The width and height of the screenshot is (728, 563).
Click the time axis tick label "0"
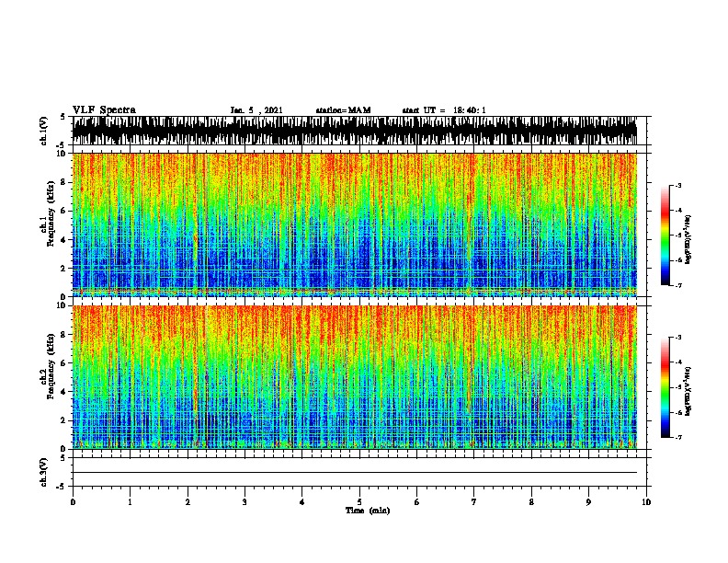coord(73,501)
